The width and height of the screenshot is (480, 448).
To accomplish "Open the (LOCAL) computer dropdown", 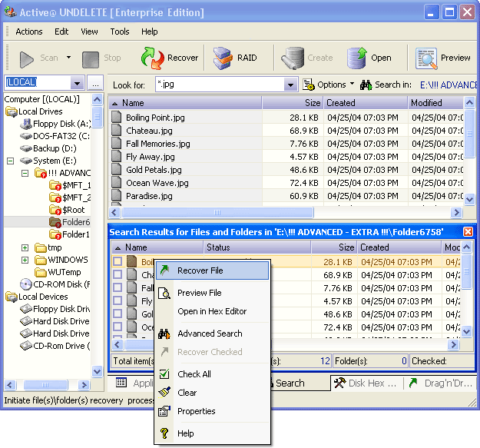I will point(77,83).
